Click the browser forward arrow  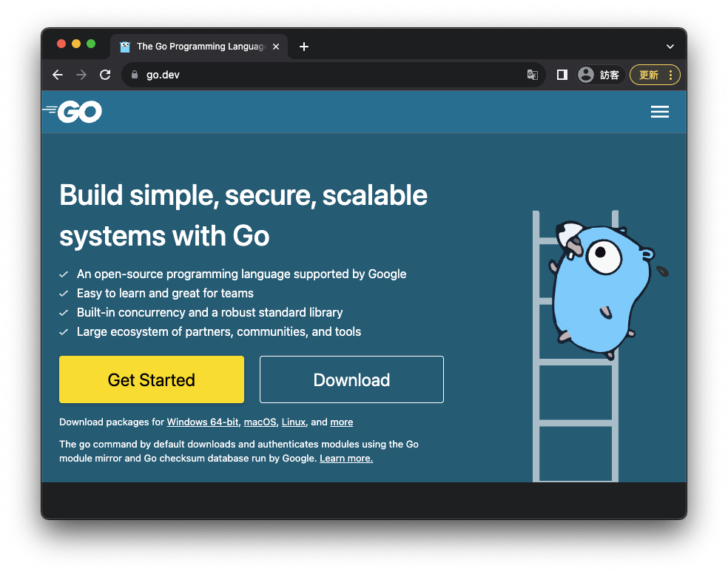click(81, 75)
